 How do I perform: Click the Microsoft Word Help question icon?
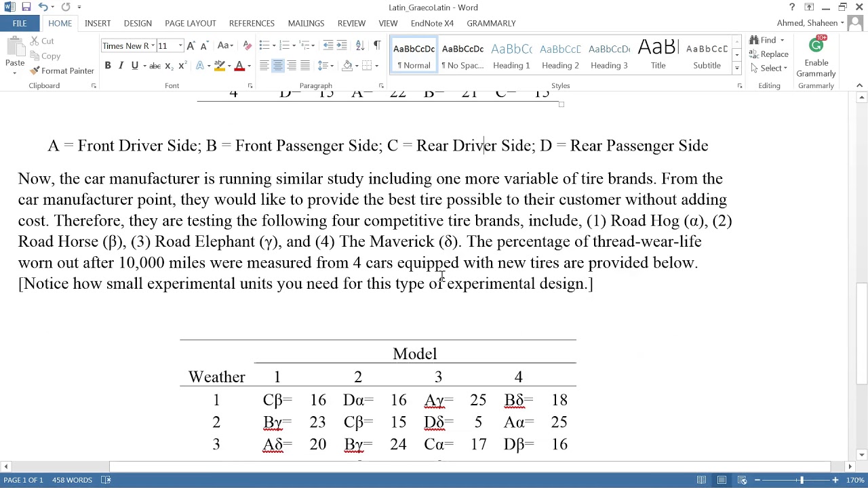[791, 7]
